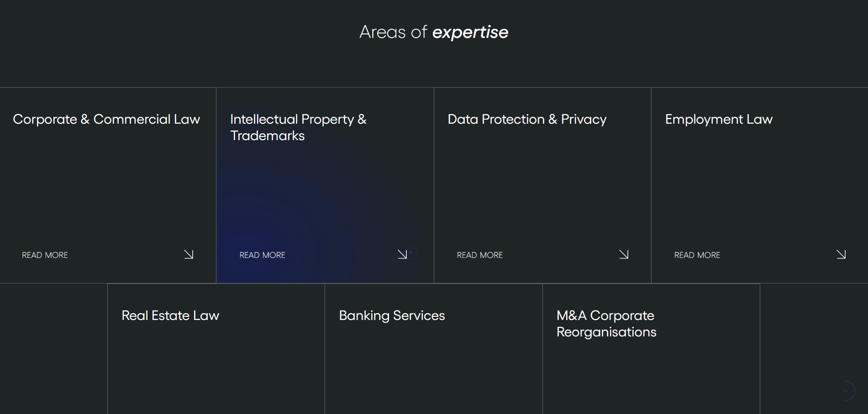Open READ MORE under Intellectual Property & Trademarks

pos(262,255)
